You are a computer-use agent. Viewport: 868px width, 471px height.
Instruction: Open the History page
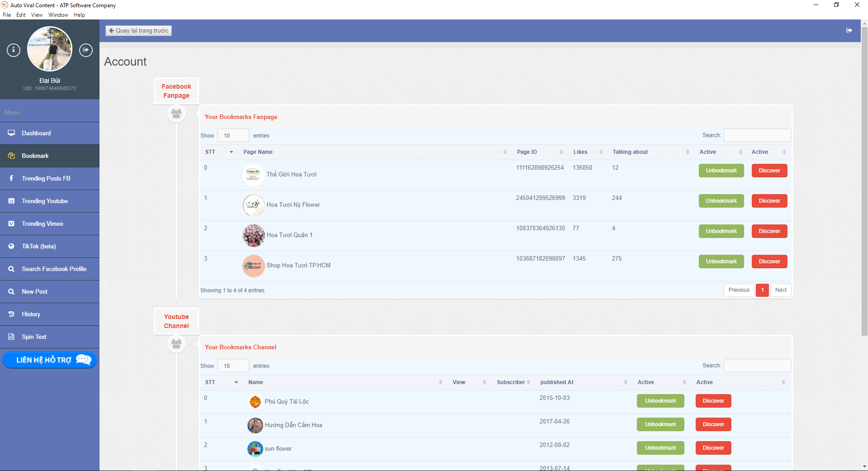pyautogui.click(x=31, y=314)
